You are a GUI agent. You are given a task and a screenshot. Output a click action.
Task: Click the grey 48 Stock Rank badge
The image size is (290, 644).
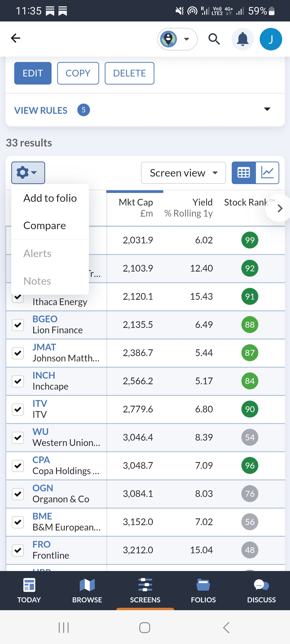(250, 550)
